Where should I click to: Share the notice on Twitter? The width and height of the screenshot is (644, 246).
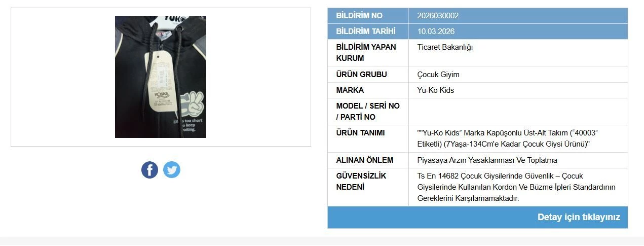(x=172, y=170)
